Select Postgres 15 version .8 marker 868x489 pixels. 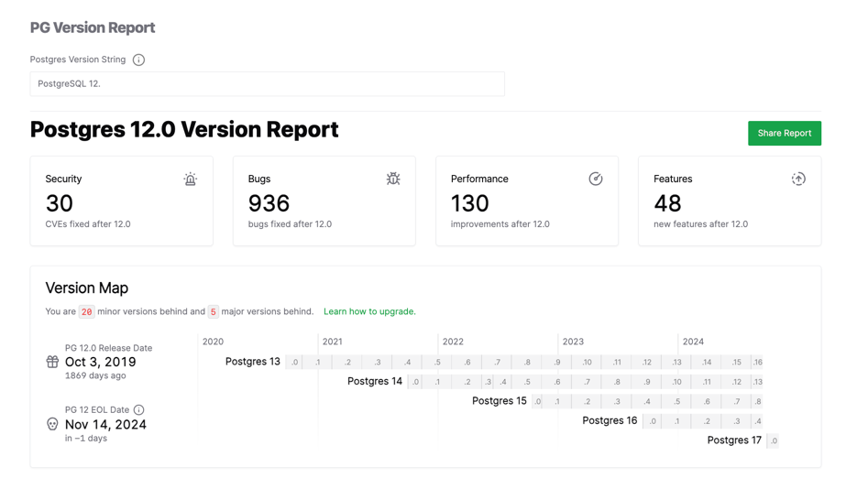pos(757,402)
